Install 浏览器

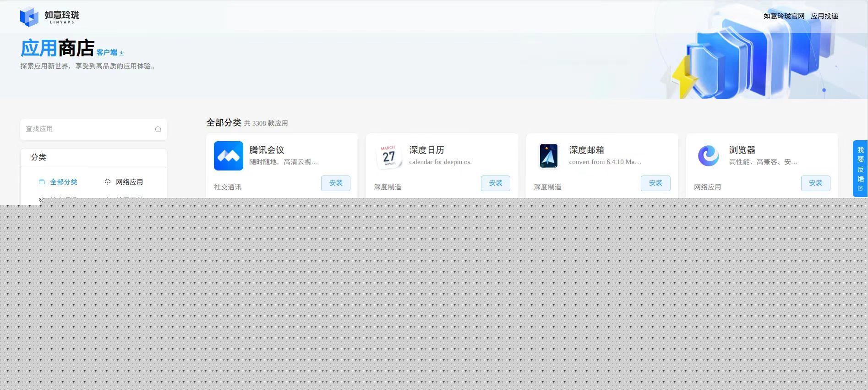tap(816, 183)
